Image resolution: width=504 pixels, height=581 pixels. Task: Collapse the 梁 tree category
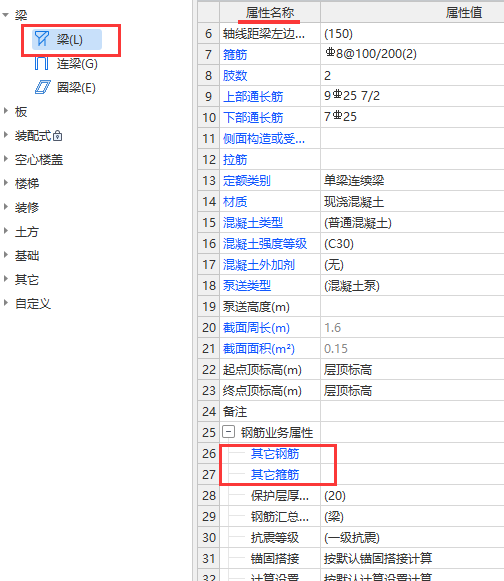[x=6, y=15]
